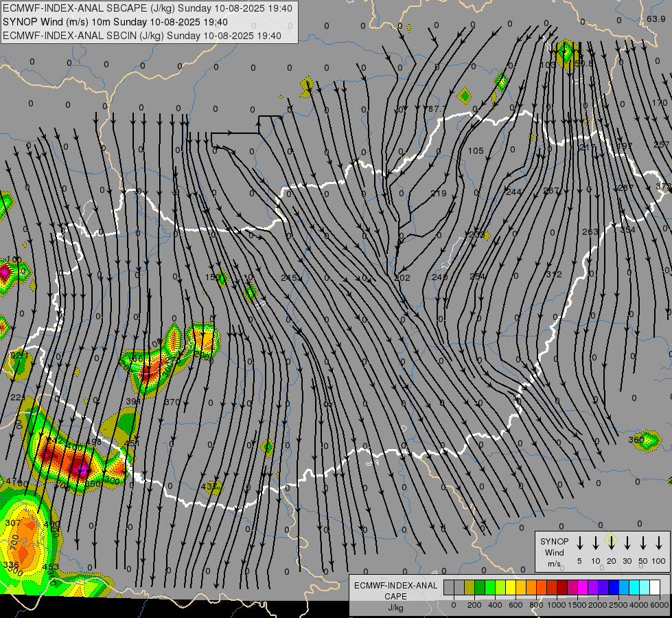Pick the pale cyan swatch right of the 4000 tick
The height and width of the screenshot is (618, 672).
pos(645,587)
